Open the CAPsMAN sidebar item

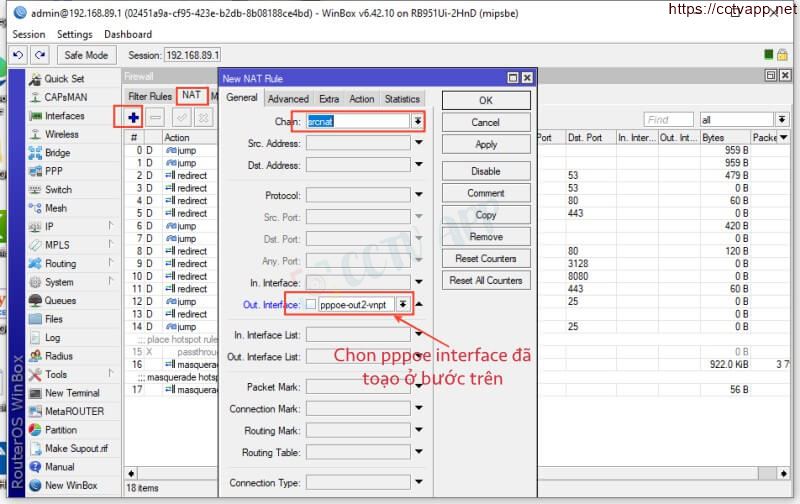65,97
